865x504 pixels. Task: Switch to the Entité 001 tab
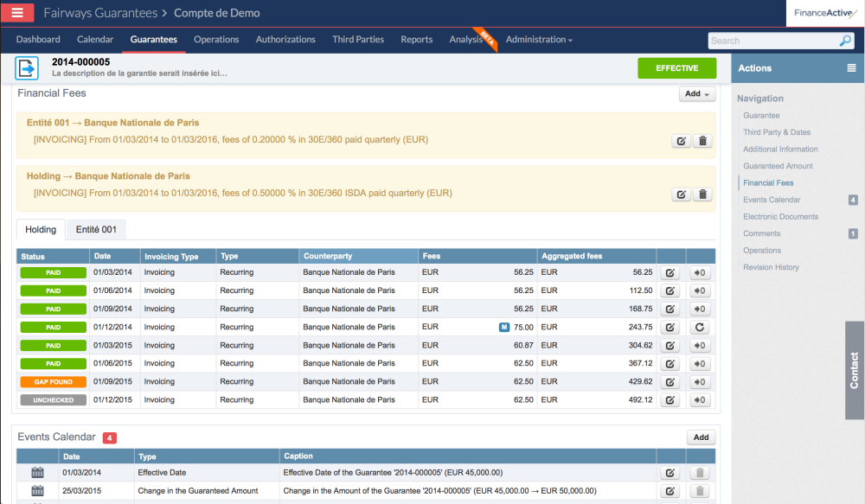click(96, 230)
